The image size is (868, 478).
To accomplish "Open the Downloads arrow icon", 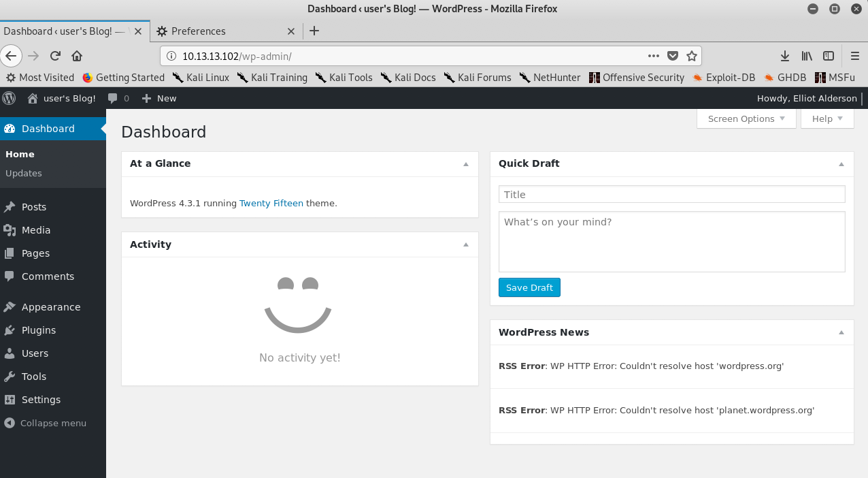I will 784,56.
